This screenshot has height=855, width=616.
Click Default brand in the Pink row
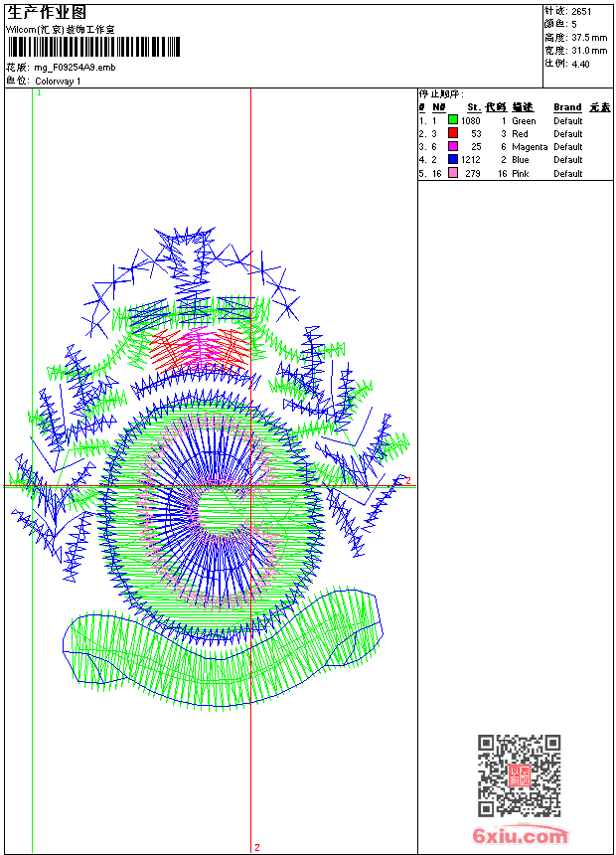[568, 173]
